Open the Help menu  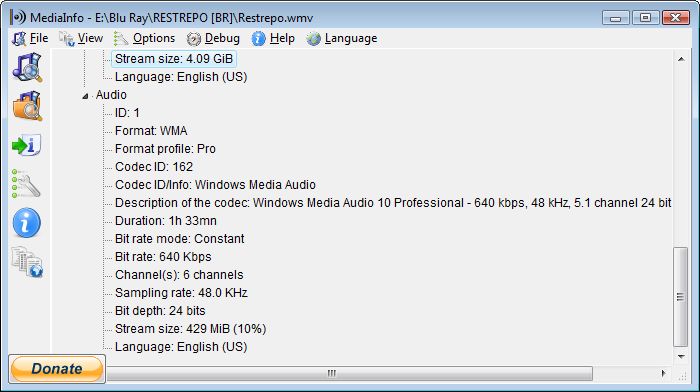pos(273,38)
